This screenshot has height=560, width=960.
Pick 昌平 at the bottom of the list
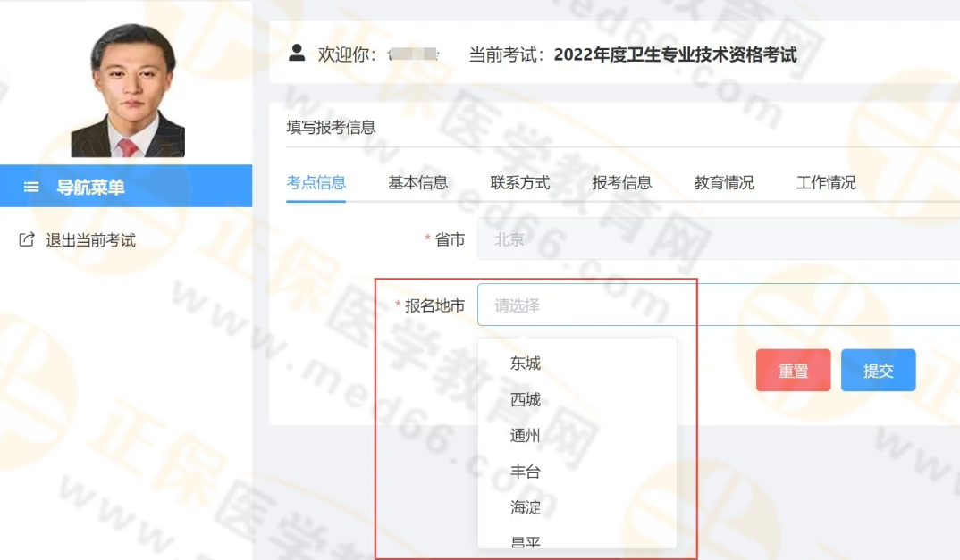point(523,539)
